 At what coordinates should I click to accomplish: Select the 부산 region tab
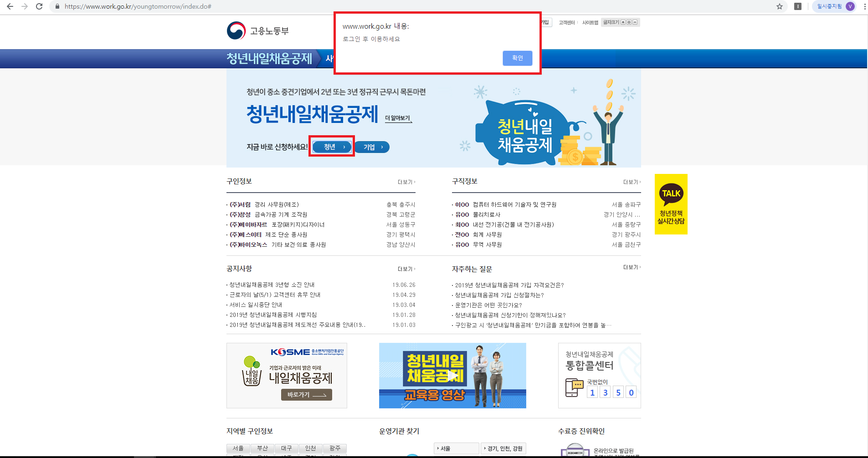click(x=262, y=448)
